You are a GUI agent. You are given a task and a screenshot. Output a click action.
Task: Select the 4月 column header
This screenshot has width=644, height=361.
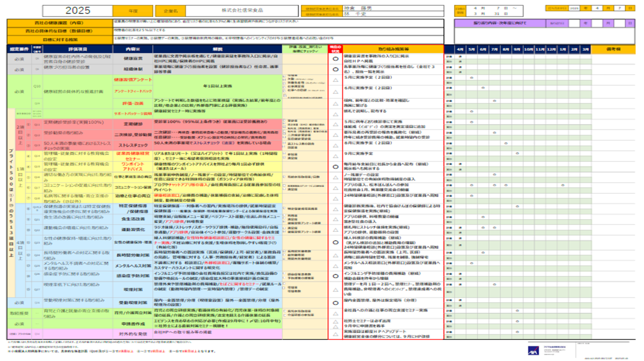[459, 49]
